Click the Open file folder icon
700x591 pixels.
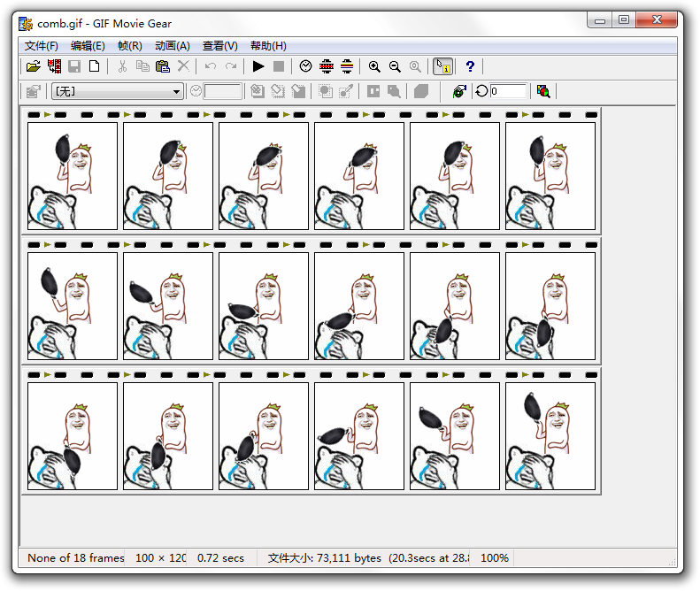[33, 66]
